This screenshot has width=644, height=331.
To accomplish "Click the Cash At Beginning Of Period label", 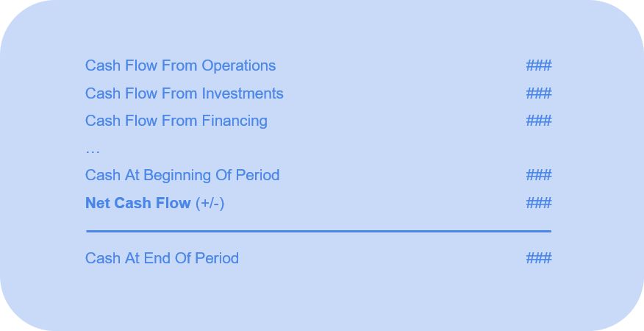I will tap(182, 175).
